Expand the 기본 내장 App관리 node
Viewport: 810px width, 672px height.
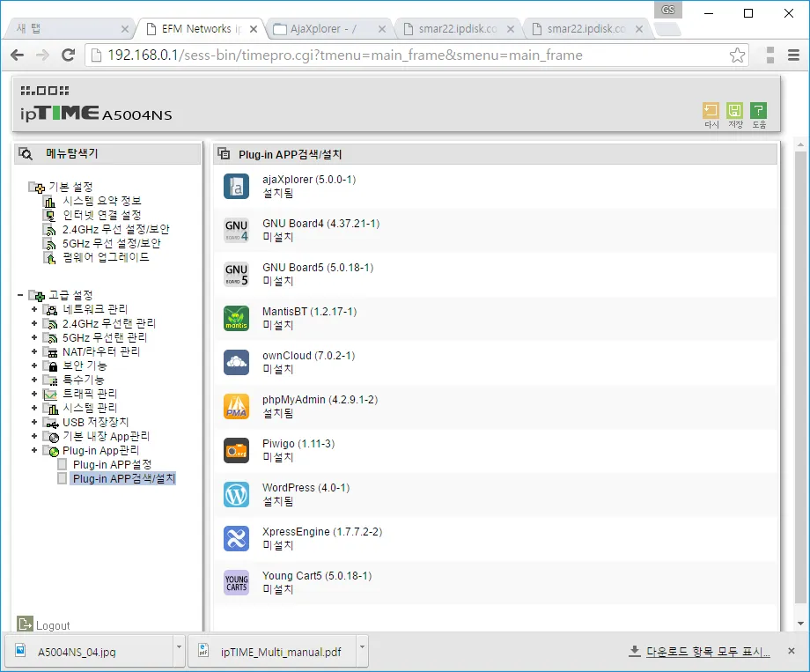(x=34, y=436)
